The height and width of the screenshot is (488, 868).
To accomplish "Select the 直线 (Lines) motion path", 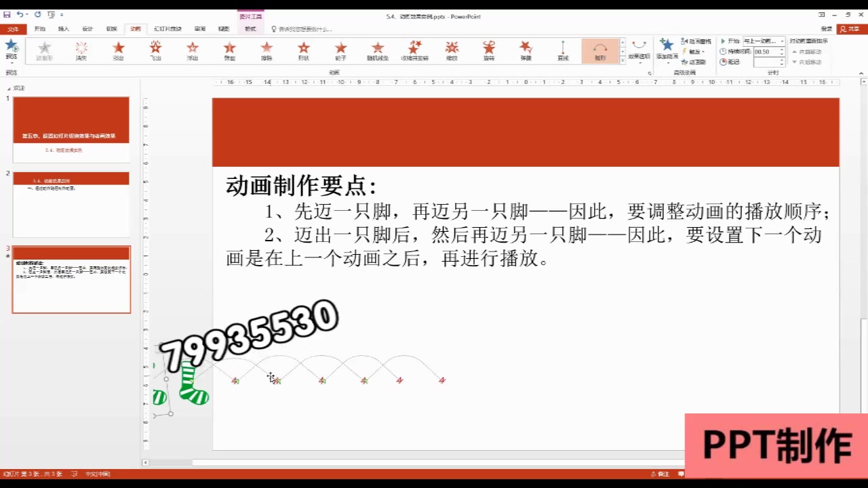I will [x=563, y=51].
